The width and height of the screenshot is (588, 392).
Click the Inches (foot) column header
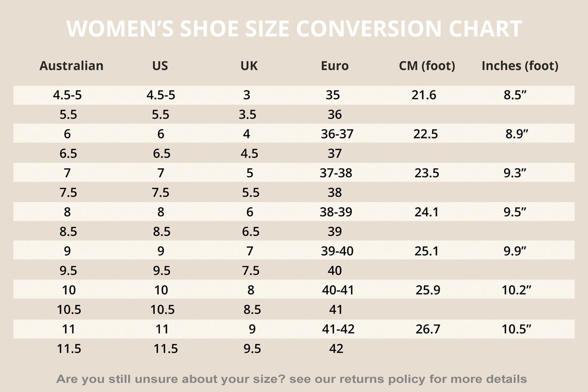[520, 66]
